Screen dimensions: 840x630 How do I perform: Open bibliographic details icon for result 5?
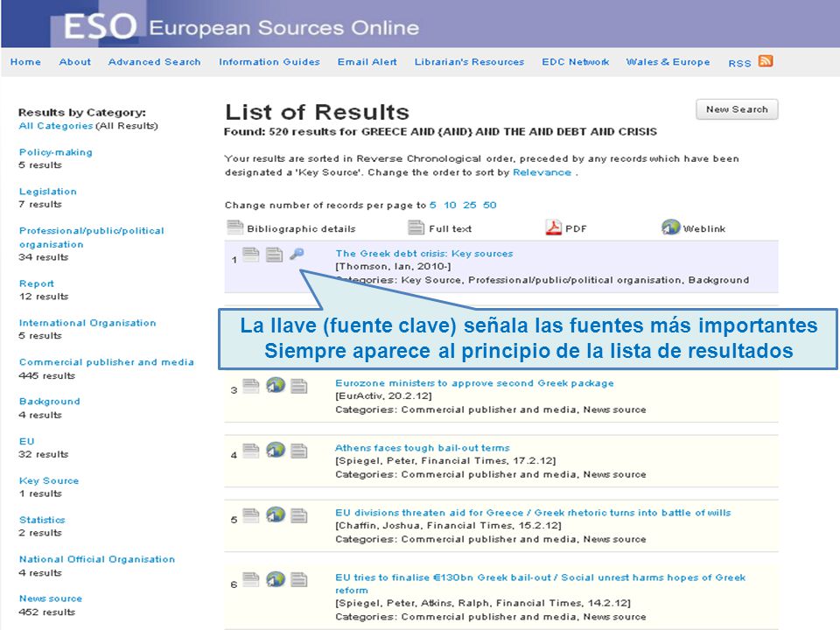click(251, 515)
